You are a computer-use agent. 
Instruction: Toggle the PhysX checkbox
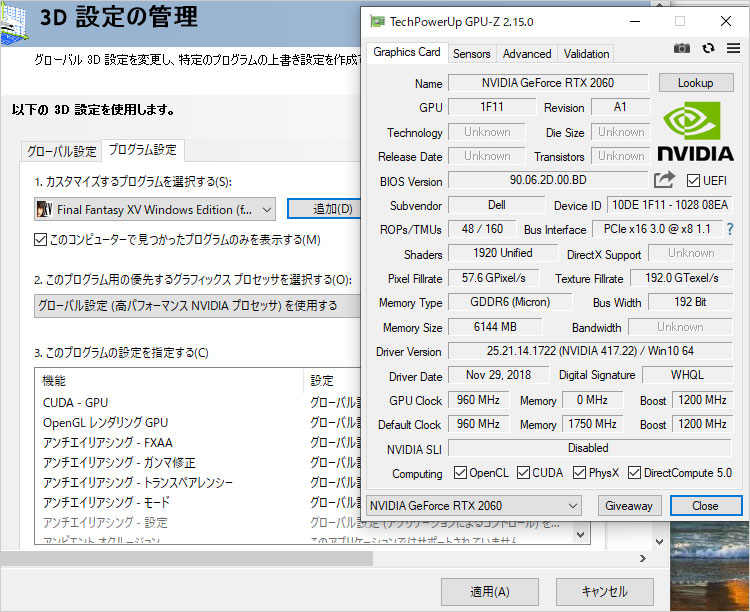[x=579, y=473]
